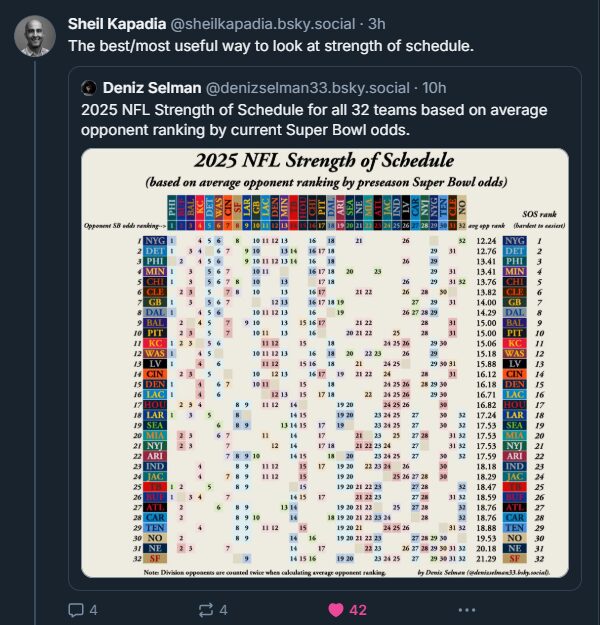Click the 10h quoted post timestamp
This screenshot has height=625, width=600.
pyautogui.click(x=434, y=88)
